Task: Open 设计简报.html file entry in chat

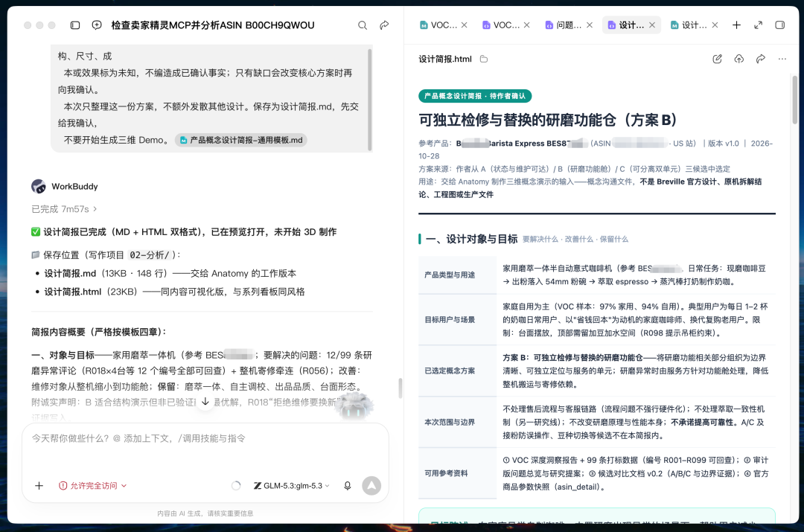Action: coord(72,292)
